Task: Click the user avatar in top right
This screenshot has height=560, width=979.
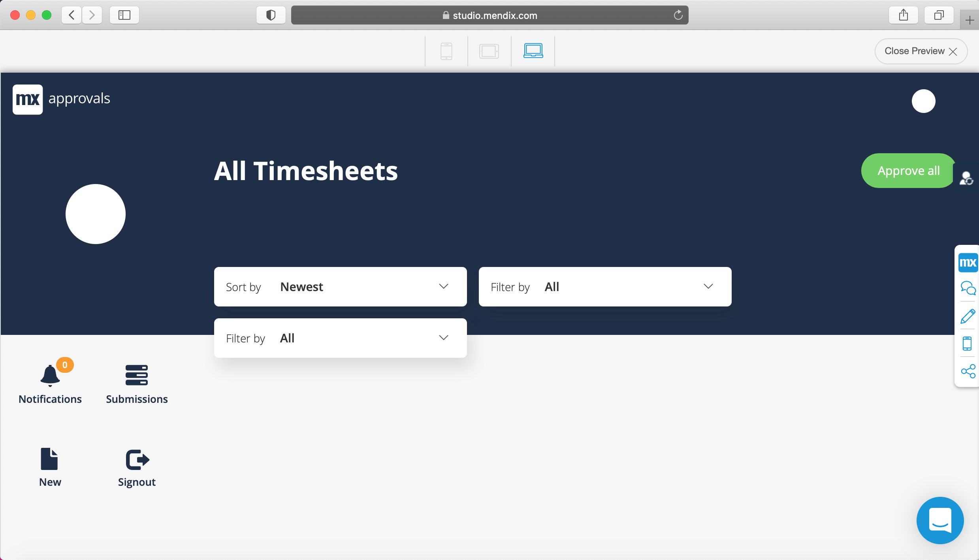Action: point(923,101)
